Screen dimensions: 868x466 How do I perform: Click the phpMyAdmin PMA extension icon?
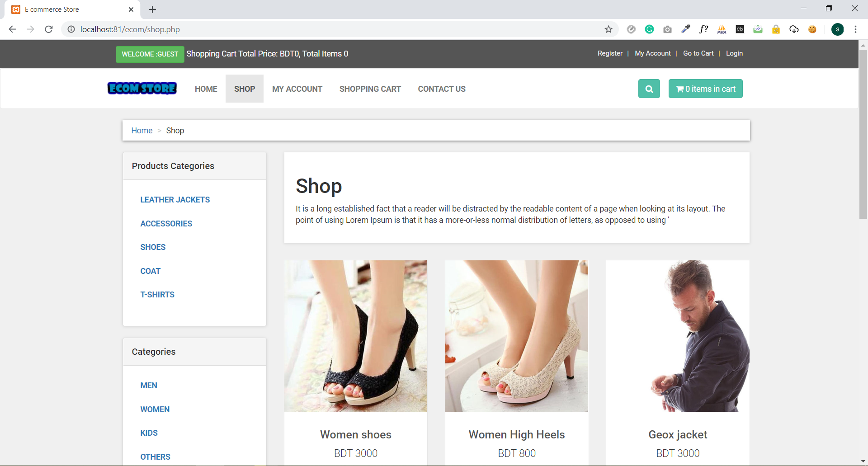tap(722, 29)
